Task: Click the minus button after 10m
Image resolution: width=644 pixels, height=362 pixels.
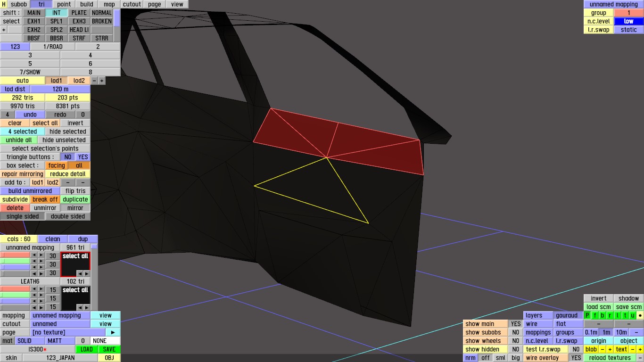Action: click(636, 332)
